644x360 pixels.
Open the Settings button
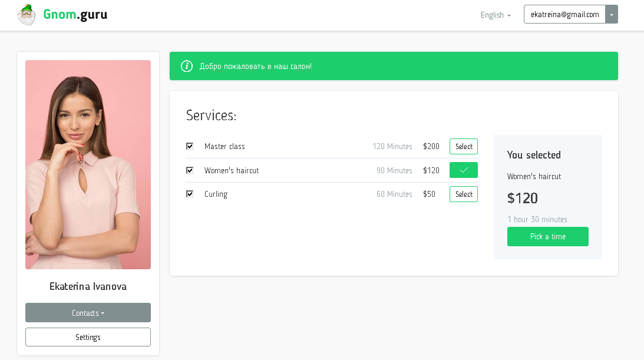[88, 336]
